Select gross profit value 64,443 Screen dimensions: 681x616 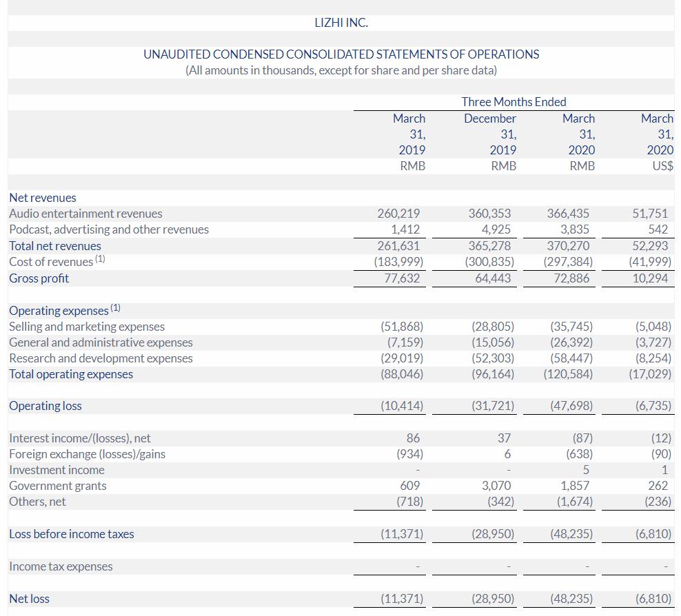(x=493, y=278)
